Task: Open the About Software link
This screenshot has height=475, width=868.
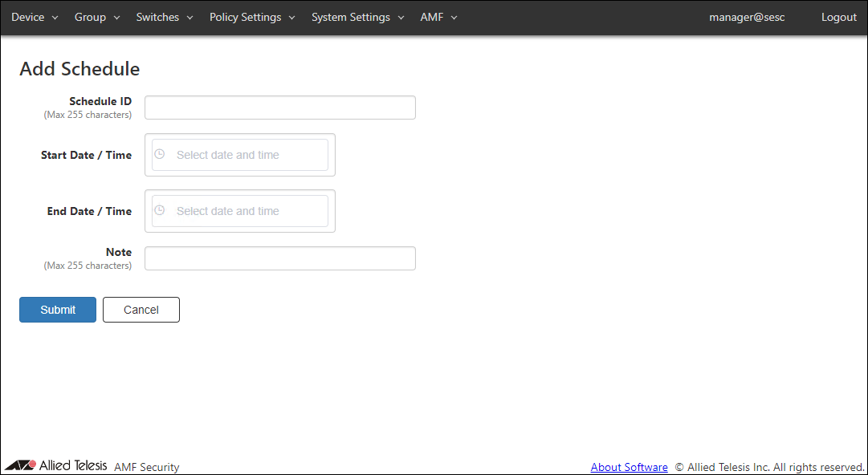Action: click(x=629, y=467)
